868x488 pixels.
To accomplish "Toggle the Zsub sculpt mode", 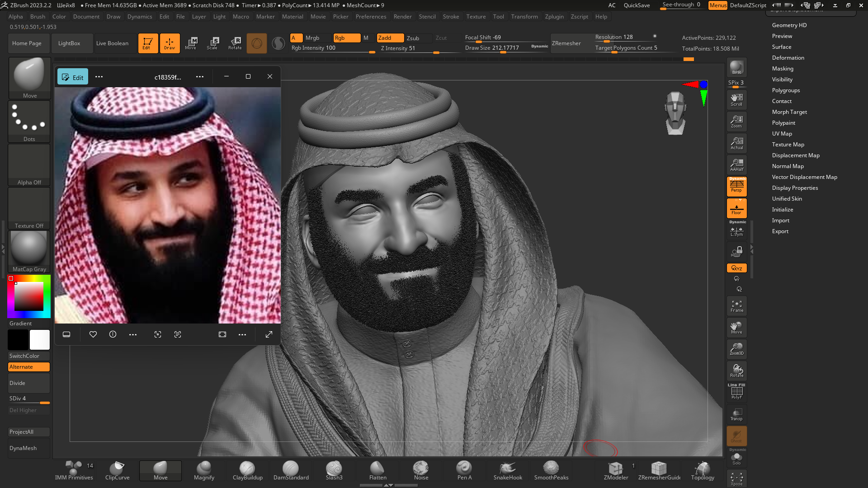I will click(413, 38).
